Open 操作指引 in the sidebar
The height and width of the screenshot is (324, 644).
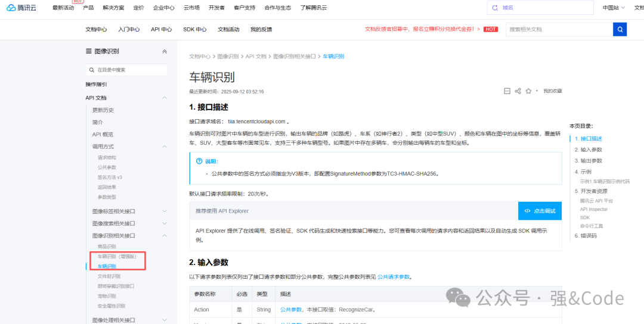(96, 84)
